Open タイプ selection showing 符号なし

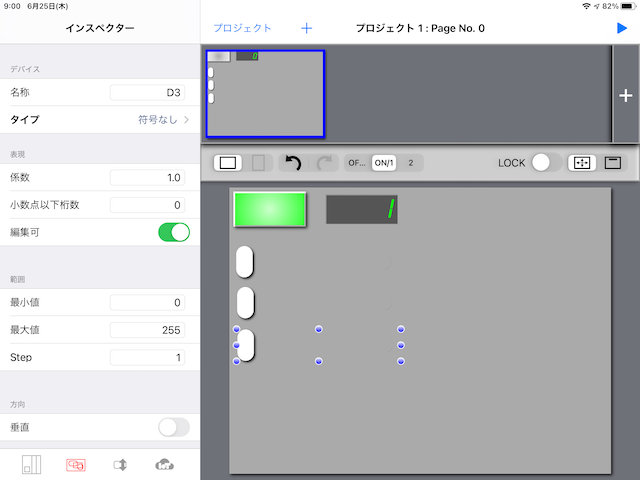100,120
